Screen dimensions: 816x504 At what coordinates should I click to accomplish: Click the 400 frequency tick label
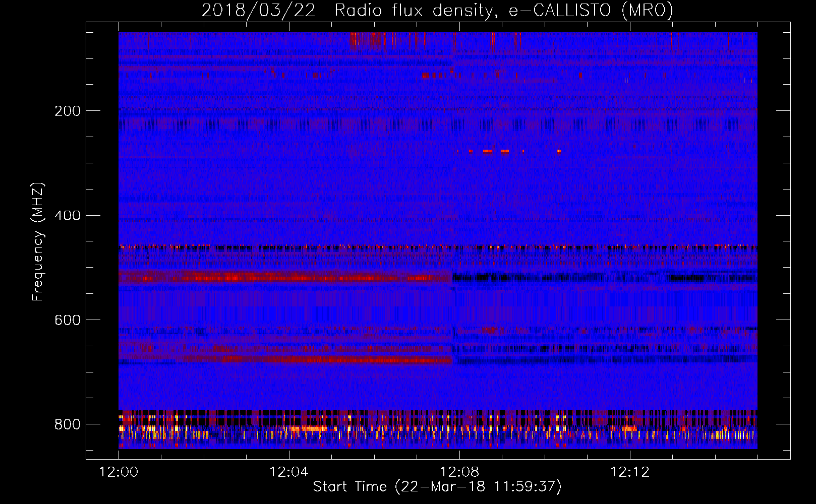[68, 216]
